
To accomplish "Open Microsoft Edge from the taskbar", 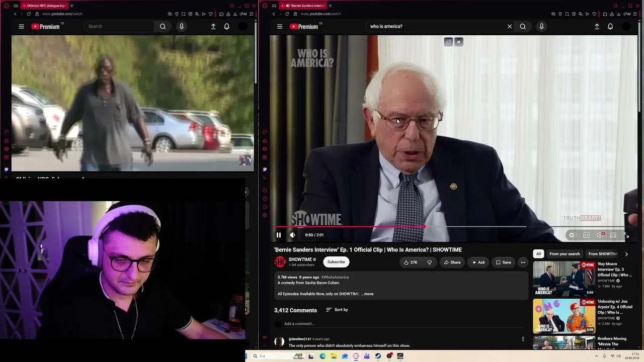I will [323, 356].
